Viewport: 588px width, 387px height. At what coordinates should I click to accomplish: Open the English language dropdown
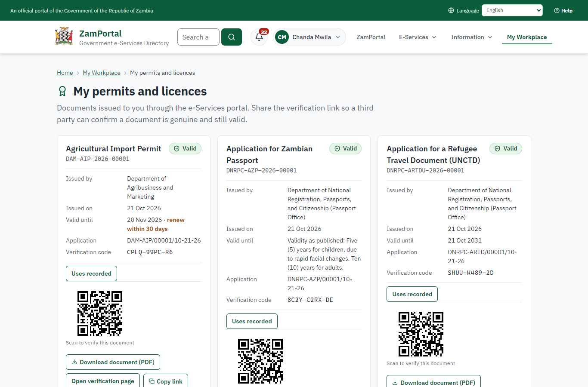point(512,10)
